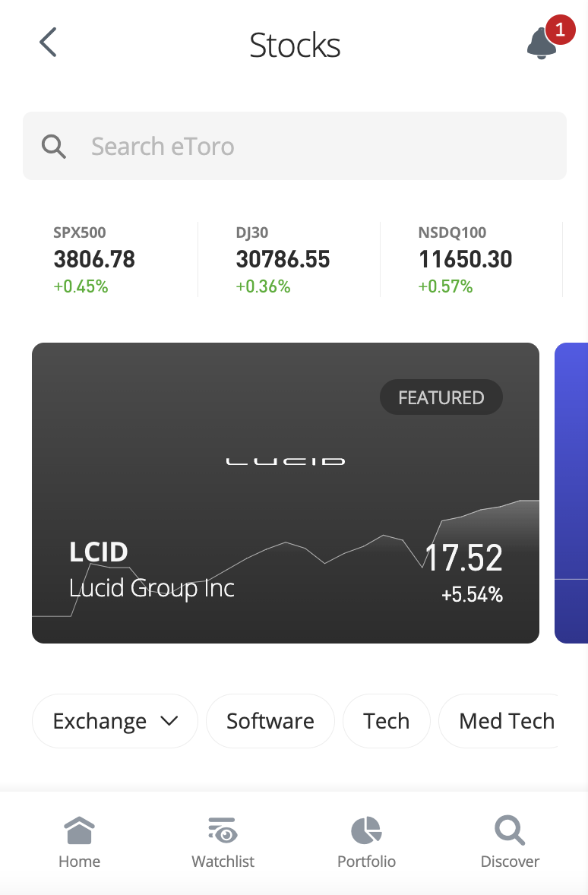Tap the FEATURED badge label

coord(441,397)
